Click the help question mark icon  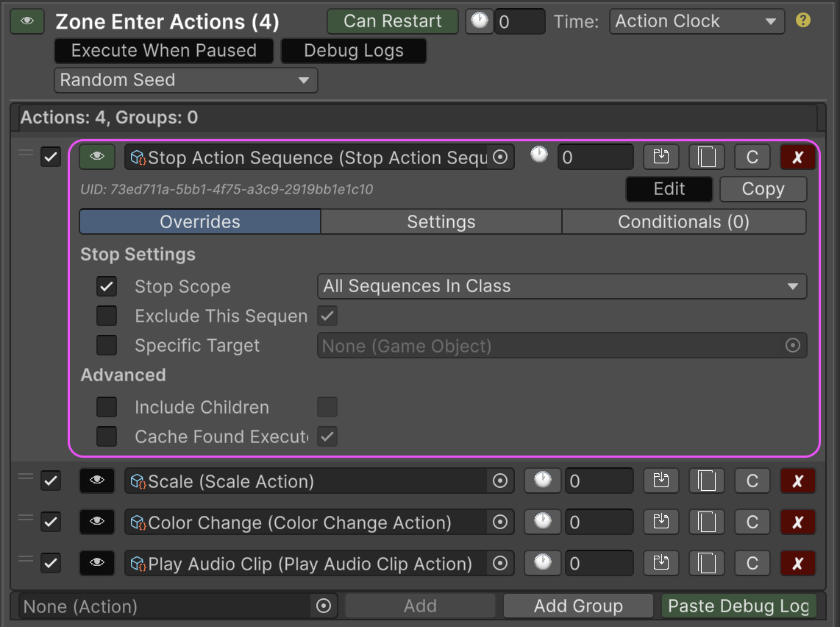click(x=803, y=21)
